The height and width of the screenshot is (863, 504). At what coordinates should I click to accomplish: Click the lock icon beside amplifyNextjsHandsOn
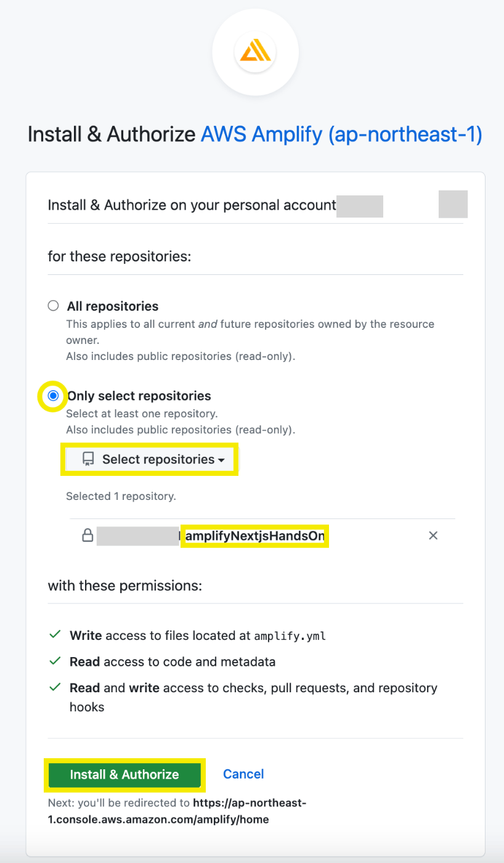click(88, 535)
